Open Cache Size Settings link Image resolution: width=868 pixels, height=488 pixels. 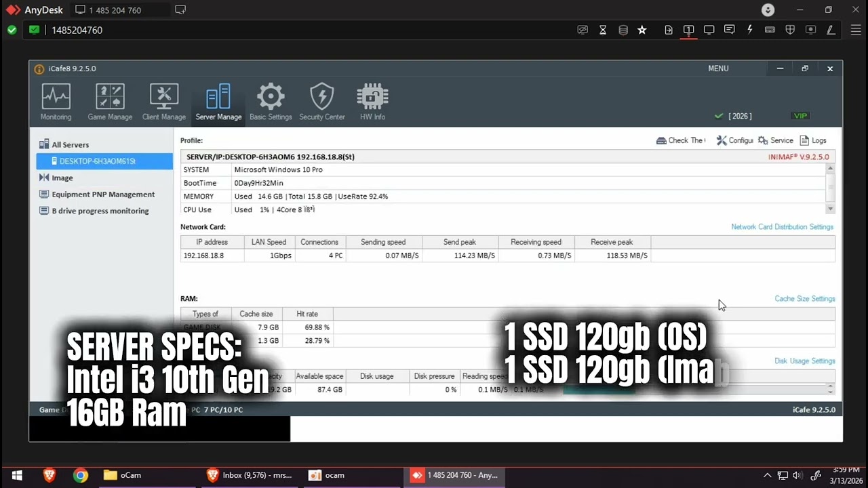[x=805, y=299]
